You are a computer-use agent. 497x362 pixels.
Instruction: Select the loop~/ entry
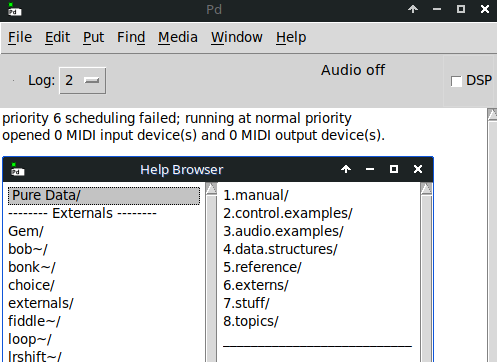click(x=30, y=339)
